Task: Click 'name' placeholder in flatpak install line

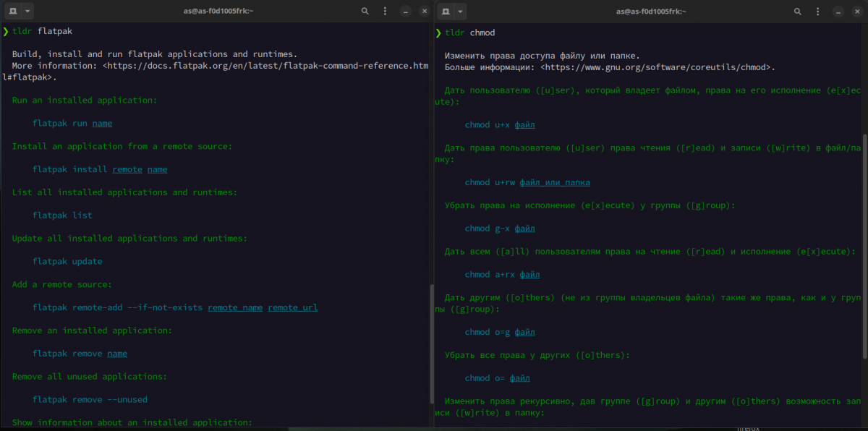Action: [157, 169]
